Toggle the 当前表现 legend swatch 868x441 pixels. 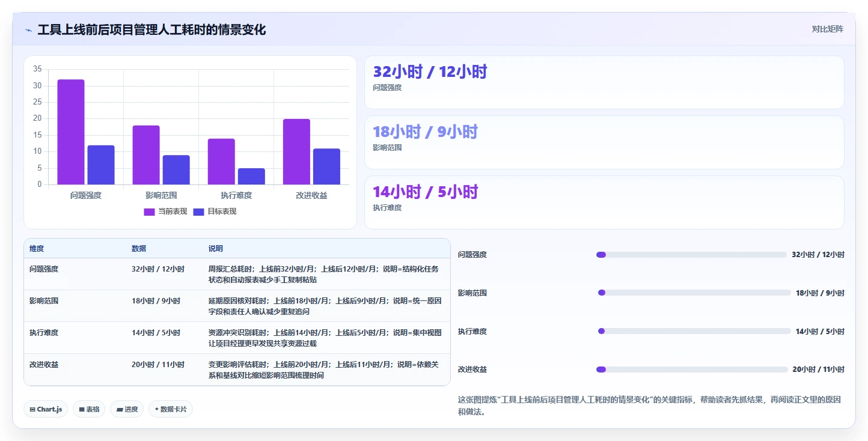149,211
